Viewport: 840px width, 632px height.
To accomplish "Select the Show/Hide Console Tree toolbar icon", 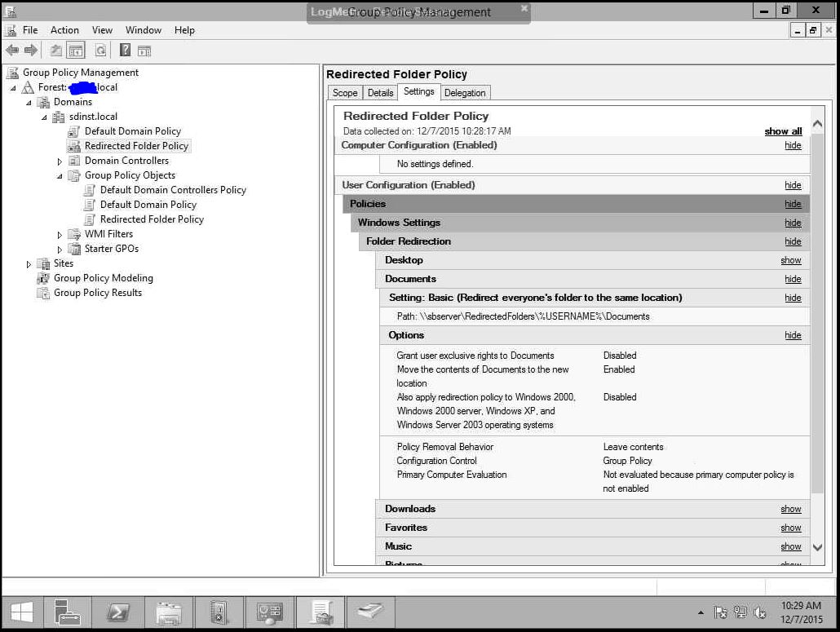I will (76, 50).
